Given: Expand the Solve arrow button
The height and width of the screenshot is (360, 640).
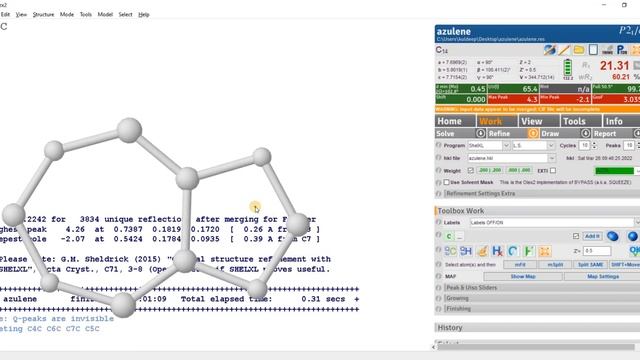Looking at the screenshot, I should pos(480,133).
